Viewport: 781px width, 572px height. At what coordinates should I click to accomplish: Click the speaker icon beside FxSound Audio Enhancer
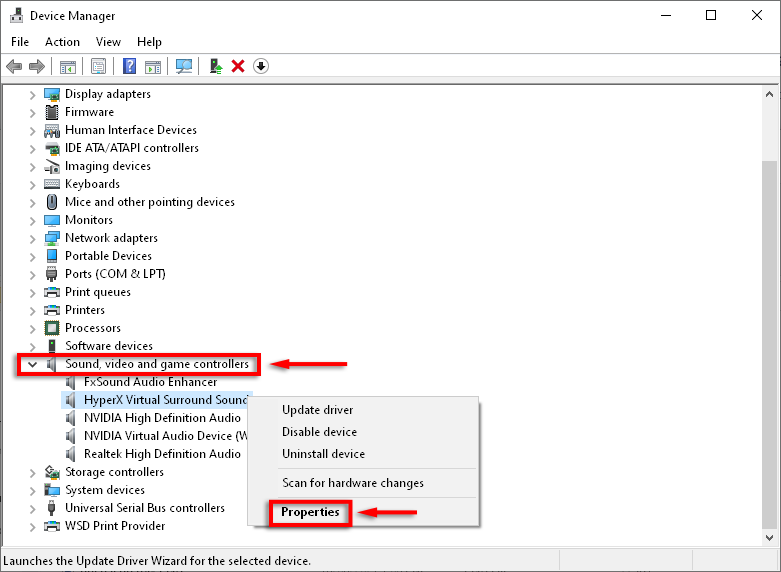tap(71, 382)
